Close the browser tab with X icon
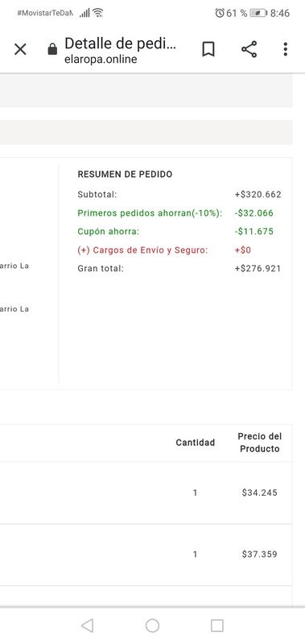Image resolution: width=305 pixels, height=644 pixels. click(x=20, y=50)
